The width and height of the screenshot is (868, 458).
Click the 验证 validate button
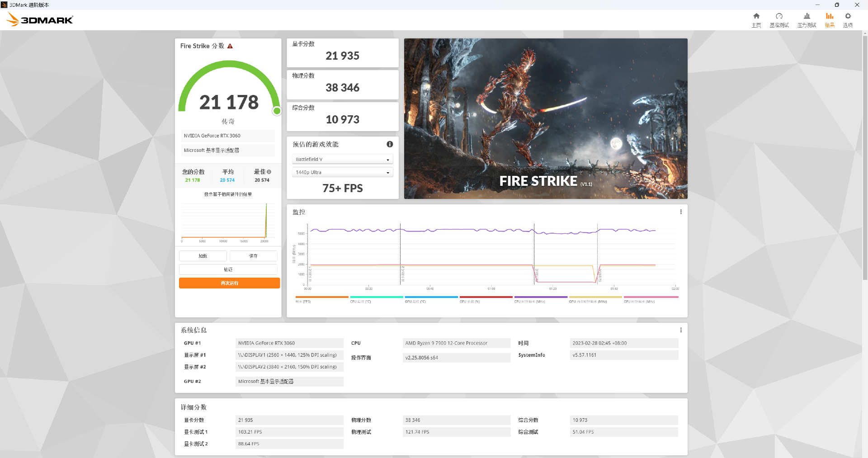(x=228, y=269)
